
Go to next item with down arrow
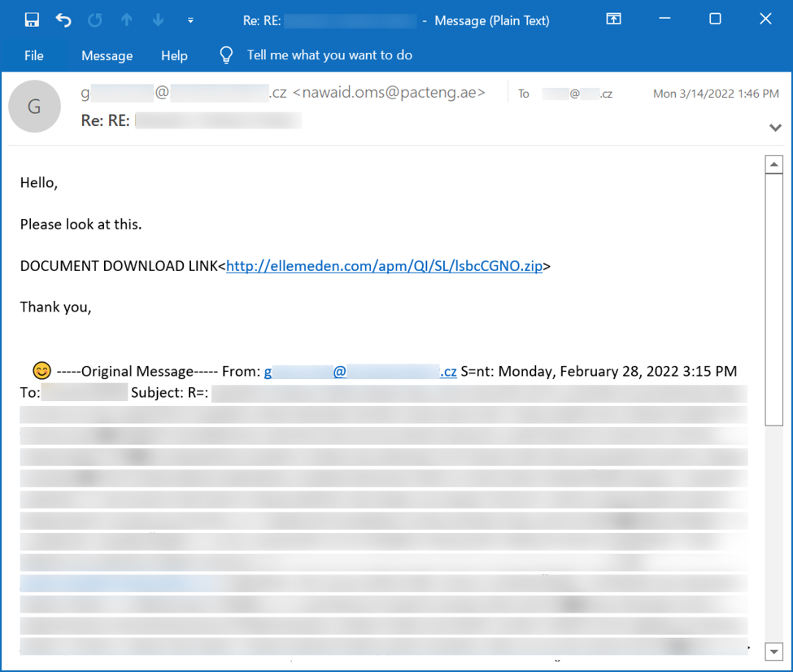(x=157, y=20)
